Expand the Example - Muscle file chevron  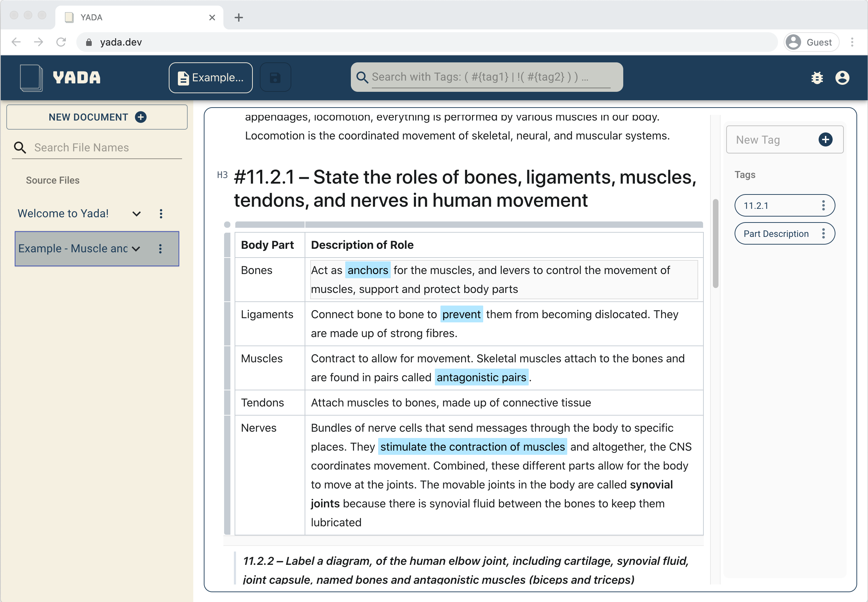(x=136, y=248)
